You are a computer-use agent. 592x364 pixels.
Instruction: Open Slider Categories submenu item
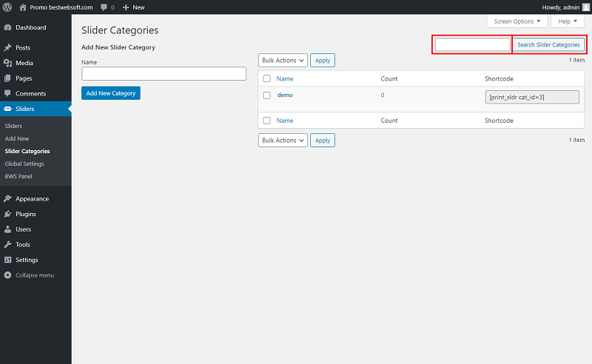pos(27,151)
